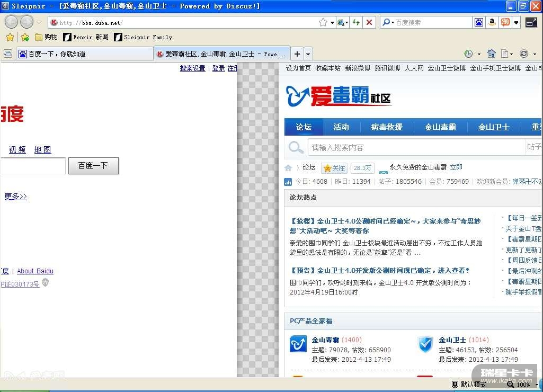Switch to the 爱毒霸社区 tab

pos(221,54)
